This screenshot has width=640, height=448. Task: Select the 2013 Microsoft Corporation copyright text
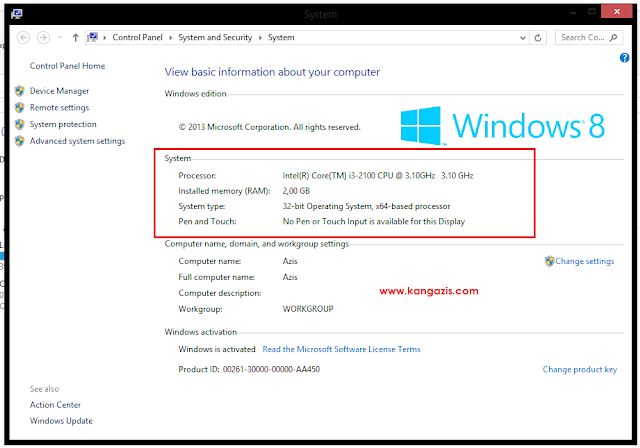269,127
